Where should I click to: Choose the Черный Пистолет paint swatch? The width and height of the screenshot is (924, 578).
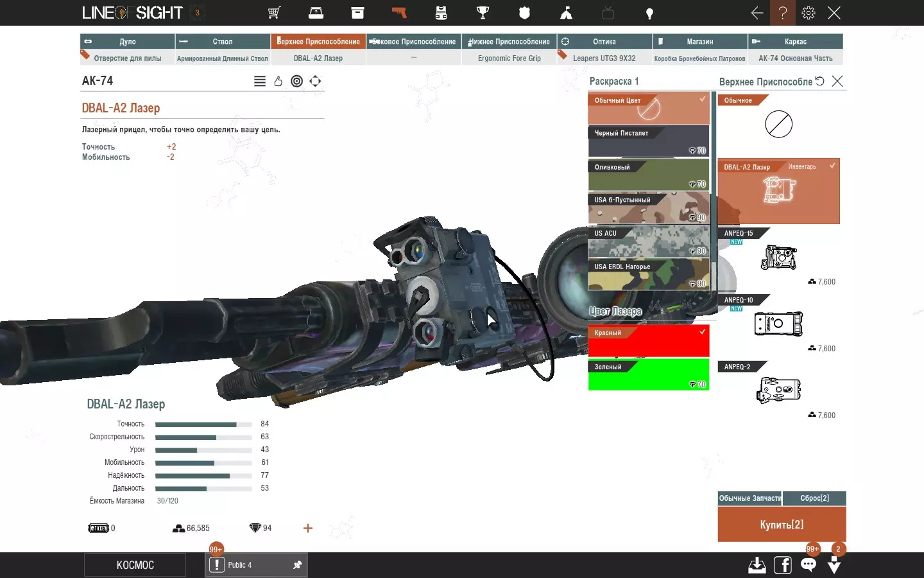click(x=649, y=141)
